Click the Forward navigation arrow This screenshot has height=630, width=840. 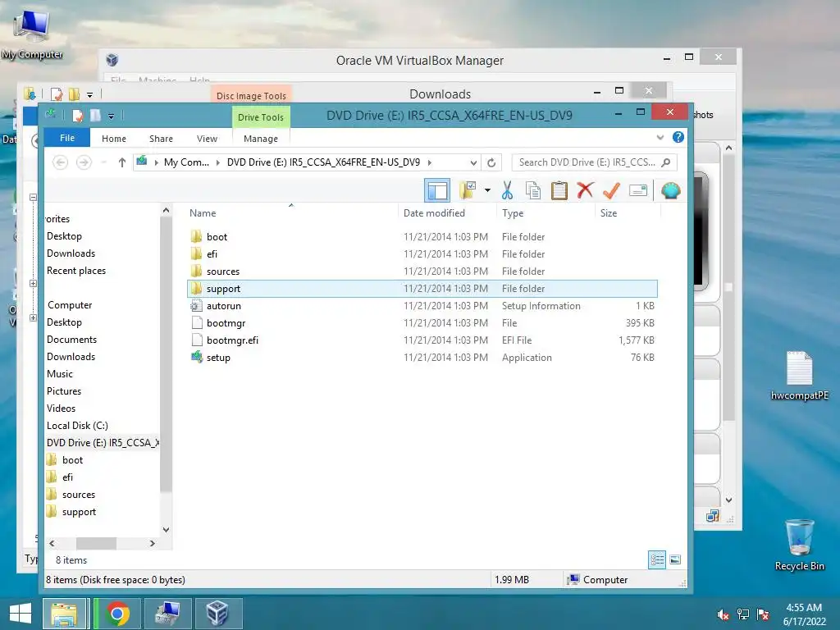coord(84,162)
